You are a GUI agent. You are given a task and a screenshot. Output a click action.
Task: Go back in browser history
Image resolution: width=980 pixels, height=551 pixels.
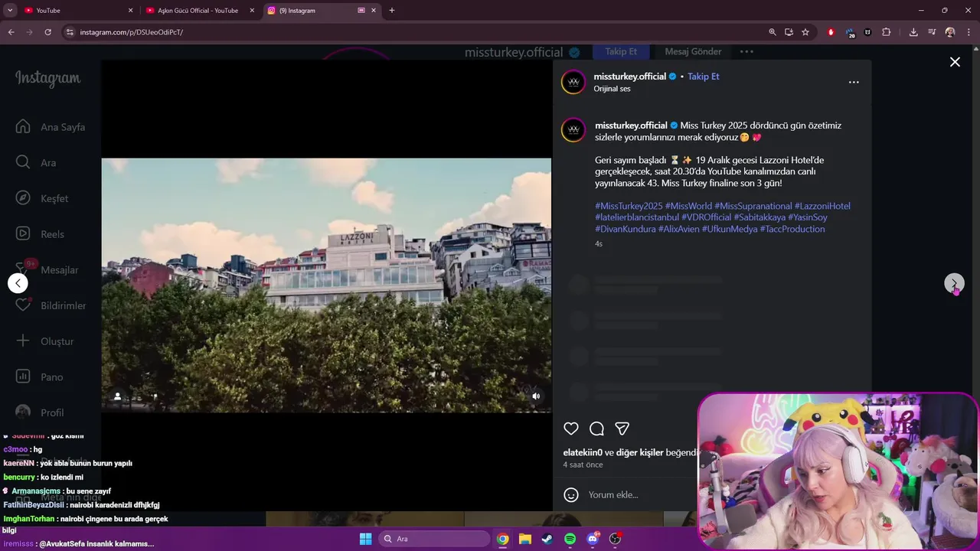point(11,32)
